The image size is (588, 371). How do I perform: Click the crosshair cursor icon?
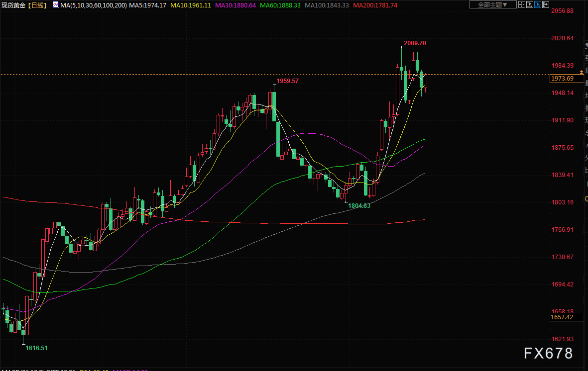click(x=522, y=4)
